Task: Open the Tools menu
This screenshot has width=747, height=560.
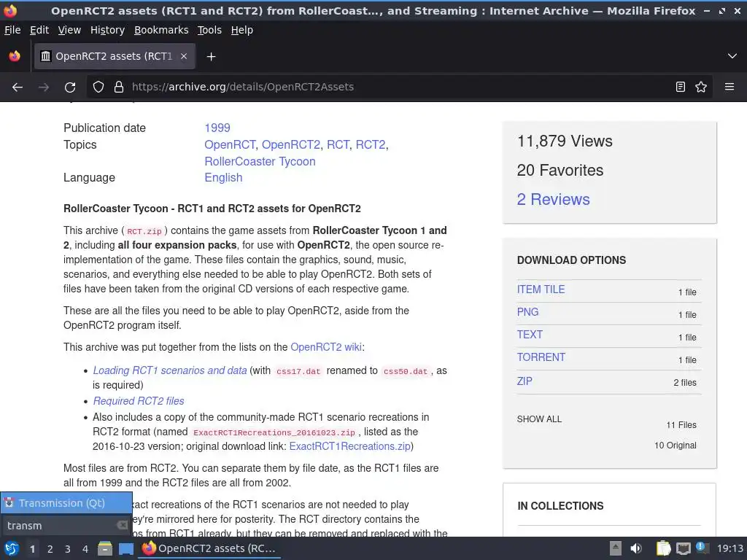Action: tap(209, 30)
